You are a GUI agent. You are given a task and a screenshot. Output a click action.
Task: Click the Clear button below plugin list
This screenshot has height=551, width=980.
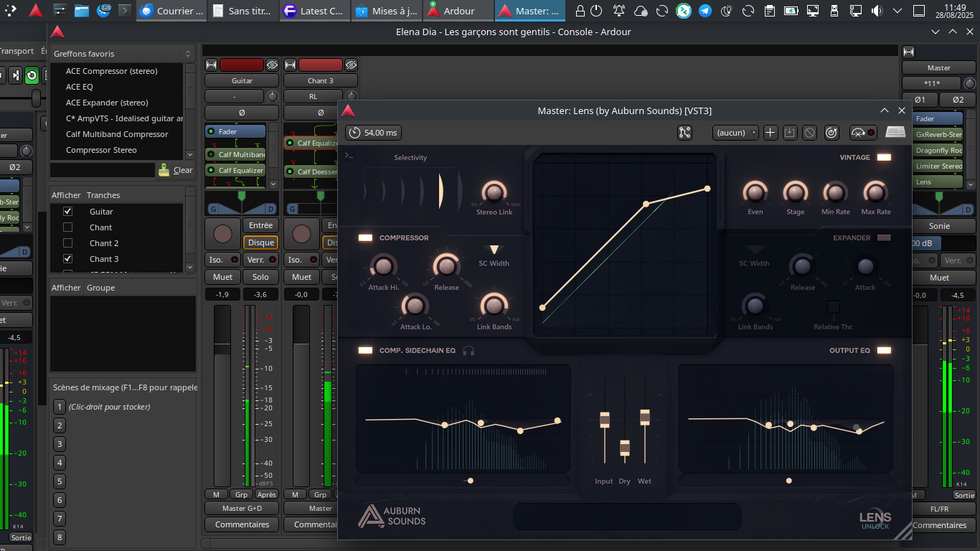pos(176,170)
